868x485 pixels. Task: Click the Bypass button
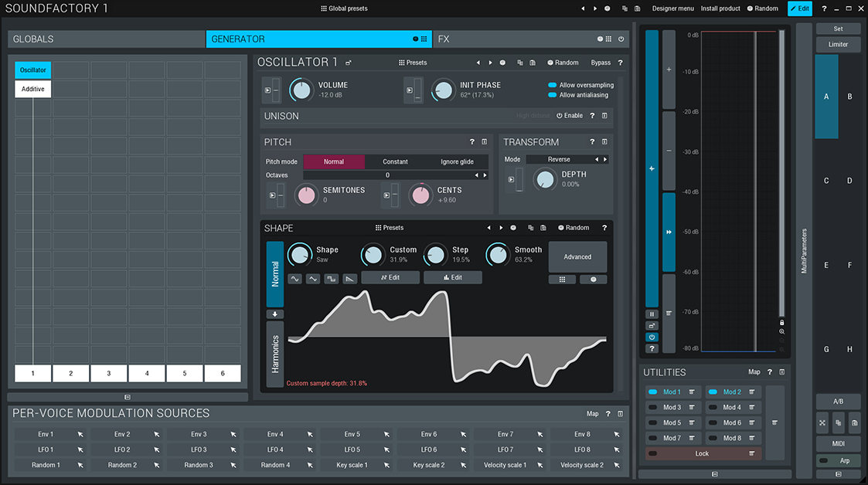click(x=601, y=63)
